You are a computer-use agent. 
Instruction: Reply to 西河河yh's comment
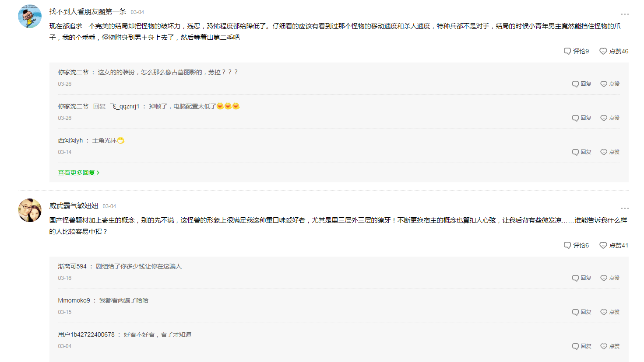tap(582, 152)
